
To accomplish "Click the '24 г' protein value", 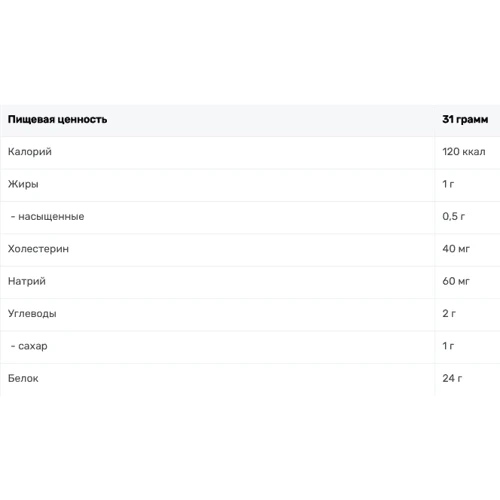I will click(x=452, y=378).
